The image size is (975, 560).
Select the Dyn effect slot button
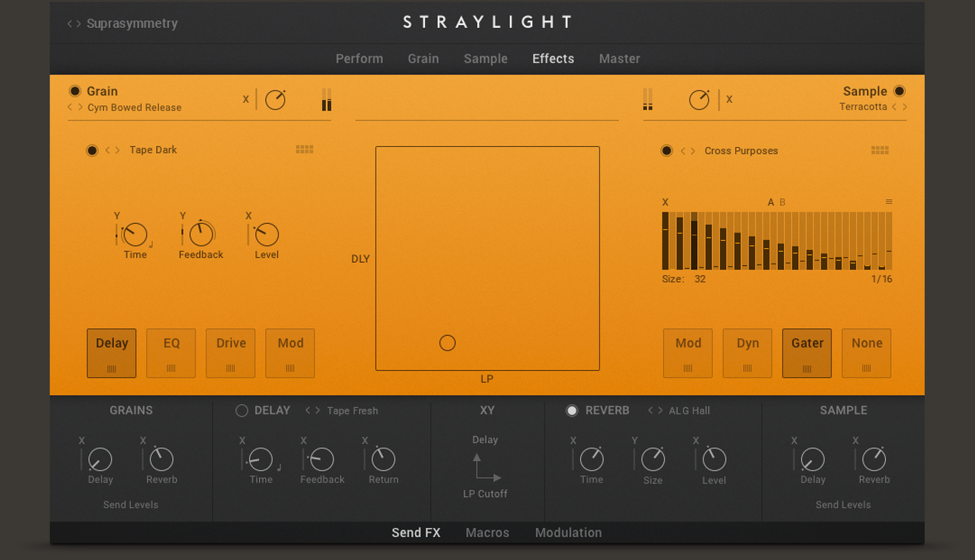pos(747,353)
